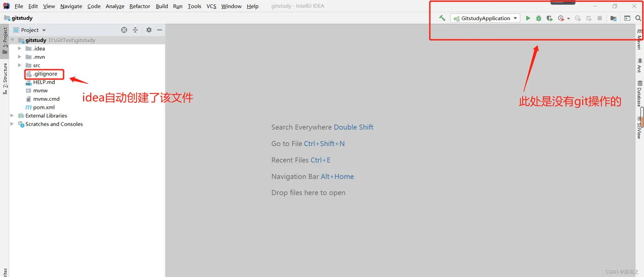Image resolution: width=644 pixels, height=277 pixels.
Task: Open the Tools menu
Action: [195, 6]
